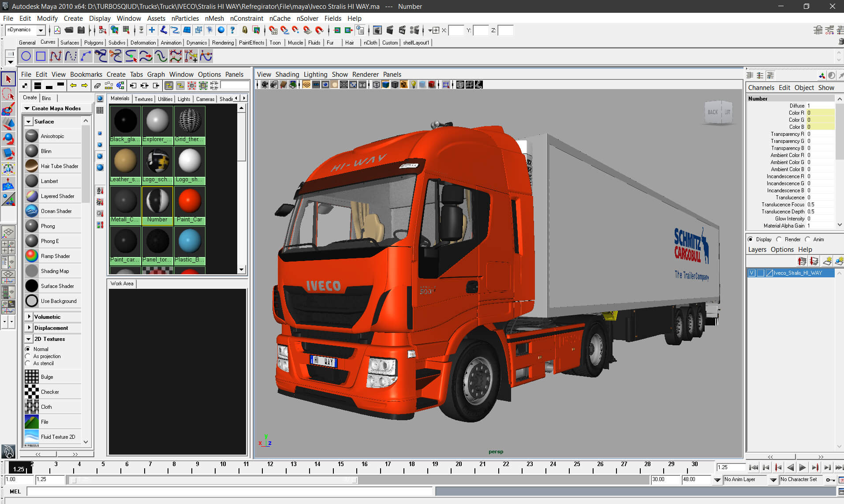
Task: Choose the Paint selection tool
Action: pos(8,109)
